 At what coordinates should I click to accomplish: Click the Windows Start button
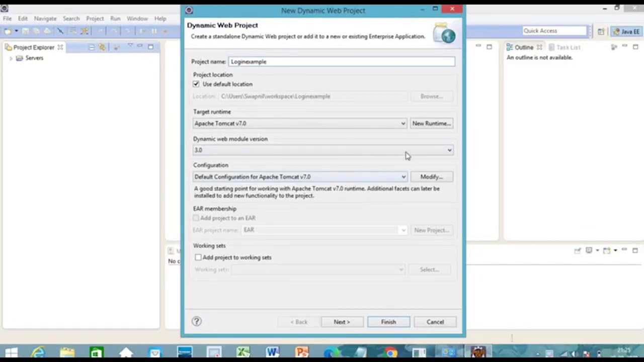tap(11, 352)
